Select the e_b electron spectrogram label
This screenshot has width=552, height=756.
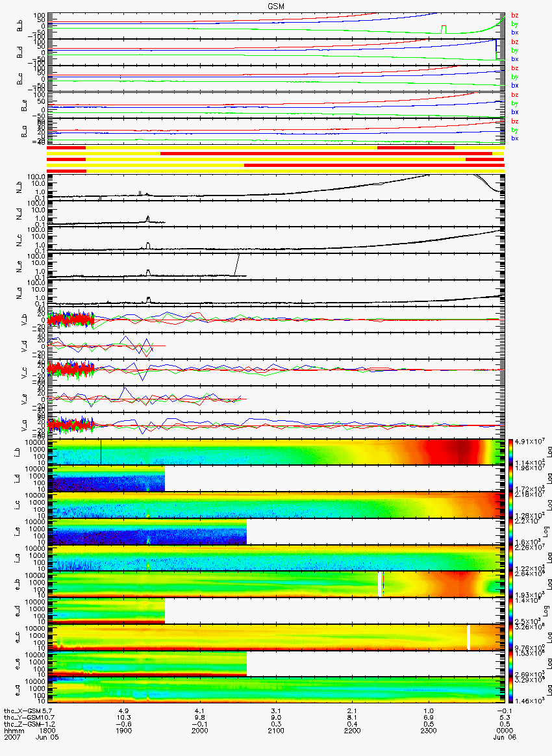point(16,585)
